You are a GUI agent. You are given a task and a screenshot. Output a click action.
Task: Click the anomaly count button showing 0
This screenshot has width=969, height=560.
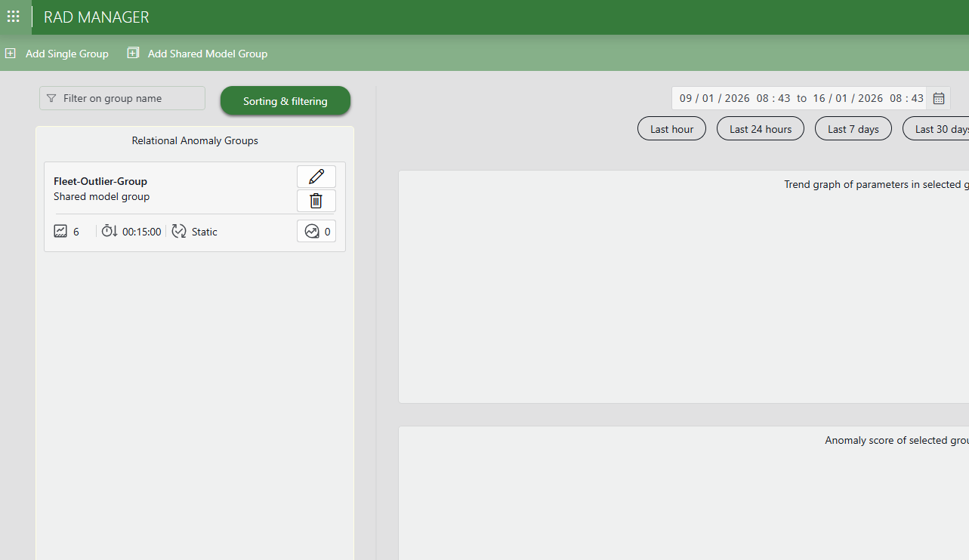click(x=316, y=232)
